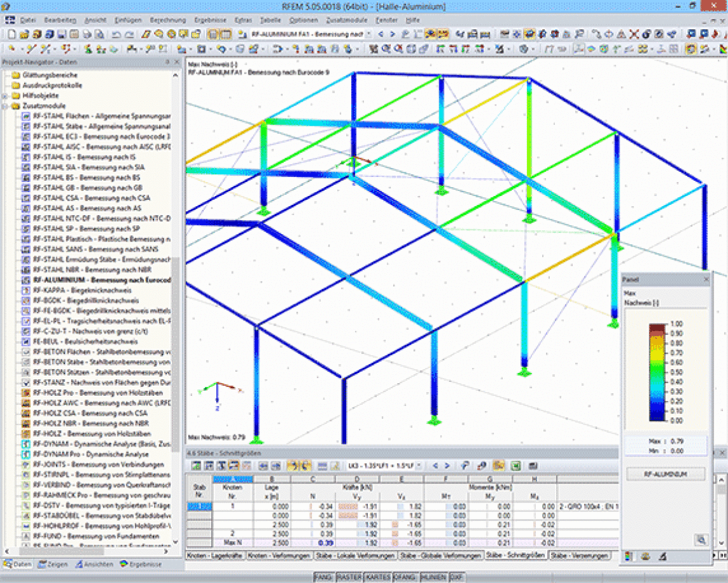The height and width of the screenshot is (583, 728).
Task: Click the New file icon
Action: (11, 34)
